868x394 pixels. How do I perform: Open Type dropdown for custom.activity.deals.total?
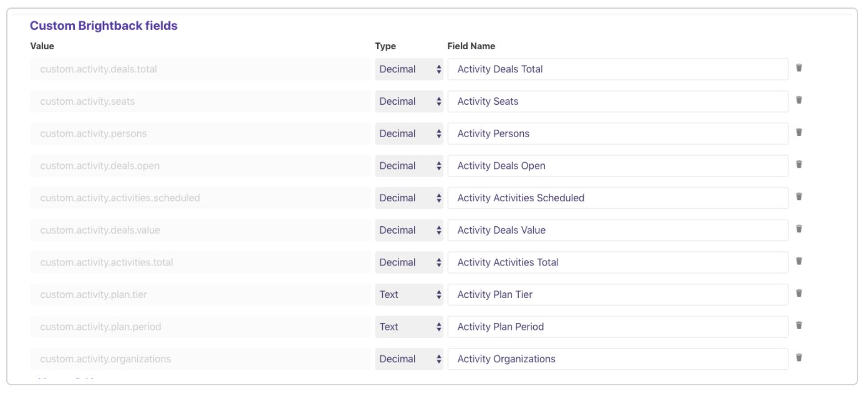click(408, 69)
